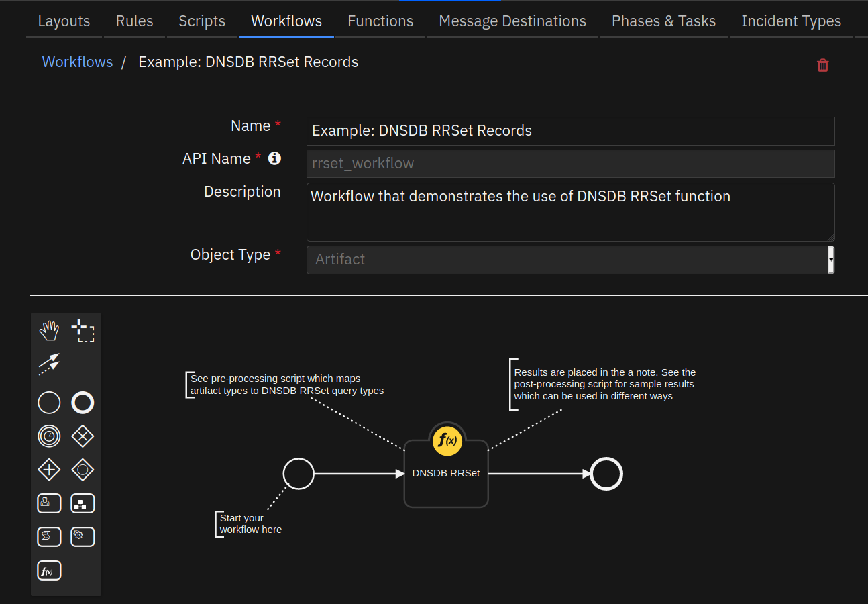The width and height of the screenshot is (868, 604).
Task: Pick the function f(x) palette icon
Action: click(49, 570)
